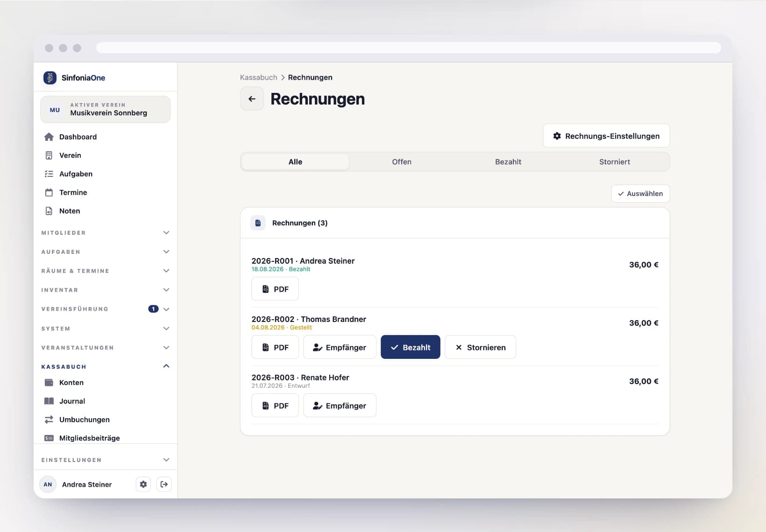
Task: Open Journal via the book icon
Action: [49, 401]
